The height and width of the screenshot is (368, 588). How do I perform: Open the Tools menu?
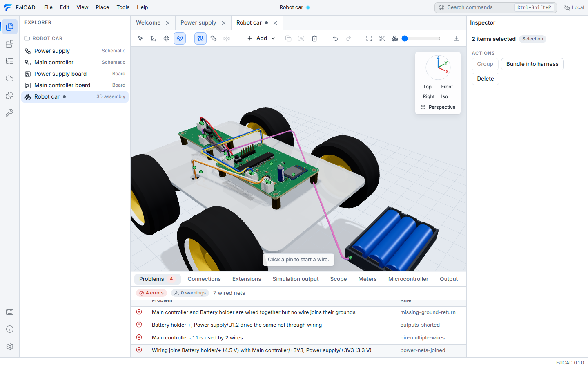click(123, 7)
